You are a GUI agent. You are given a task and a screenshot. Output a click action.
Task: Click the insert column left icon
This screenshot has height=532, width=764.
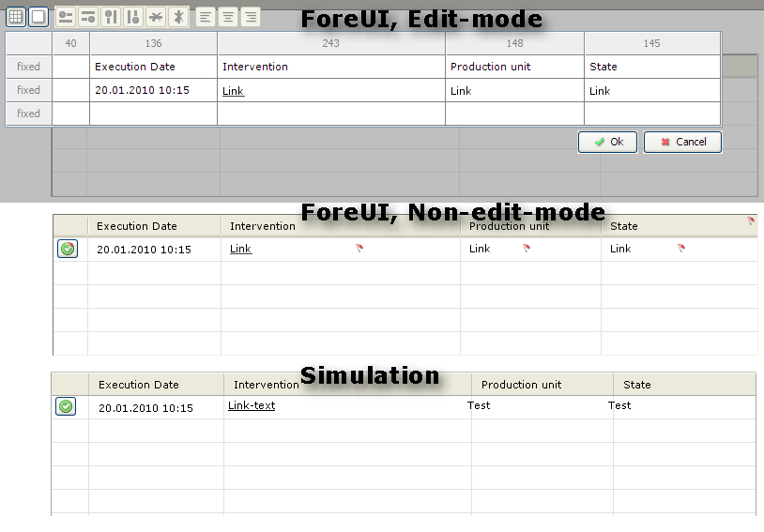coord(111,17)
